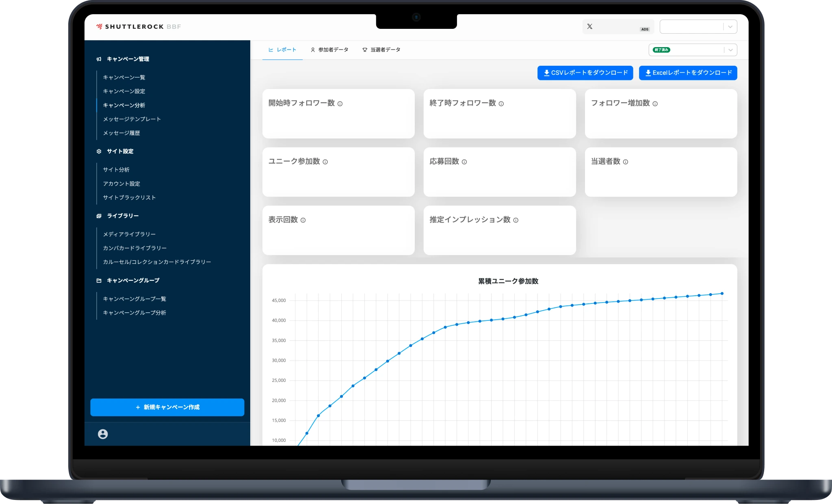Image resolution: width=832 pixels, height=504 pixels.
Task: Switch to the レポート tab
Action: pyautogui.click(x=282, y=50)
